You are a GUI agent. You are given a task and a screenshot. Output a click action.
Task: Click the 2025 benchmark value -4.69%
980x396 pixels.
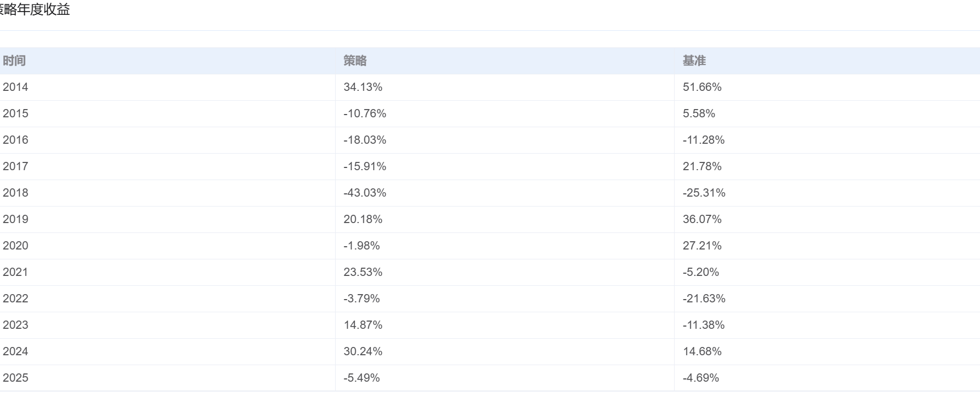700,378
